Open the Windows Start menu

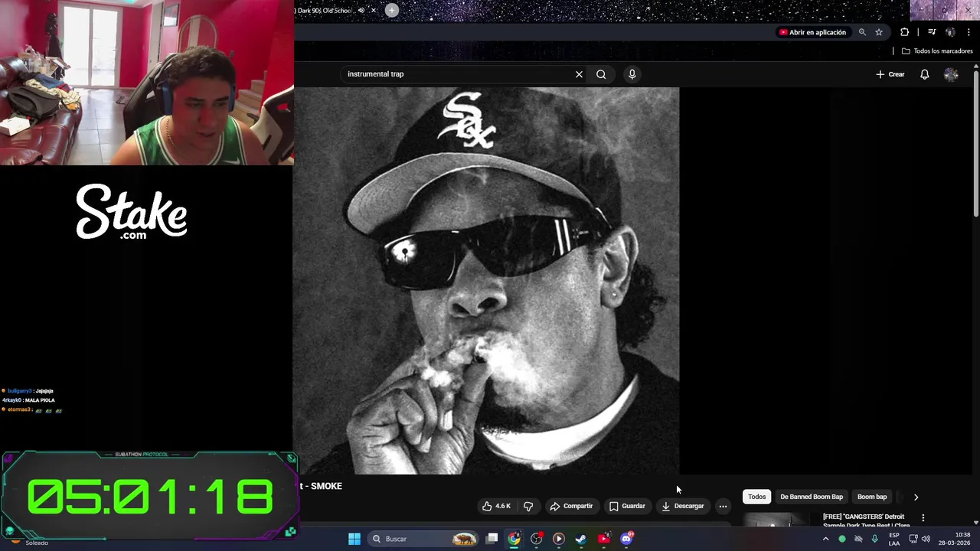pyautogui.click(x=354, y=539)
